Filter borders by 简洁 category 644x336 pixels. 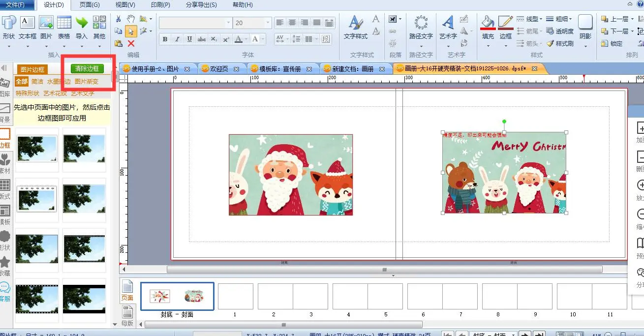click(37, 81)
